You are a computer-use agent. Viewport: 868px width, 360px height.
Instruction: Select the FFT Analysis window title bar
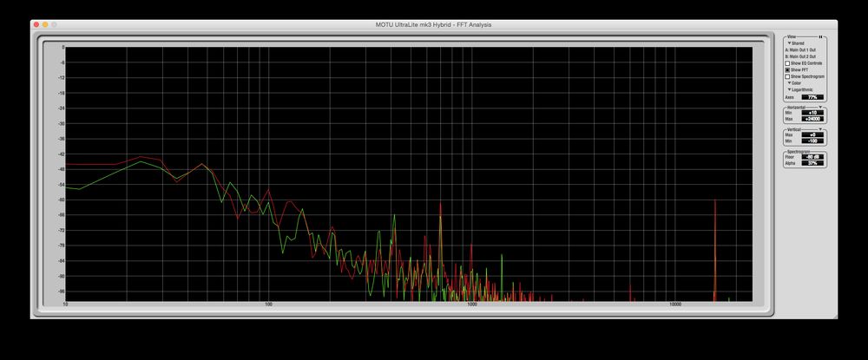click(x=433, y=24)
